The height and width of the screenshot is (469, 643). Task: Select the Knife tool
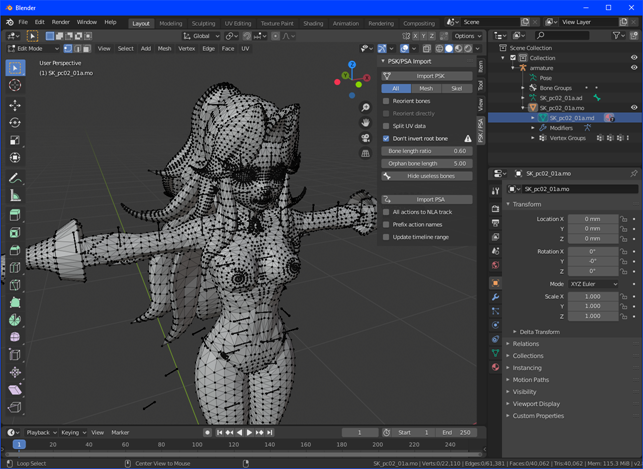click(15, 285)
